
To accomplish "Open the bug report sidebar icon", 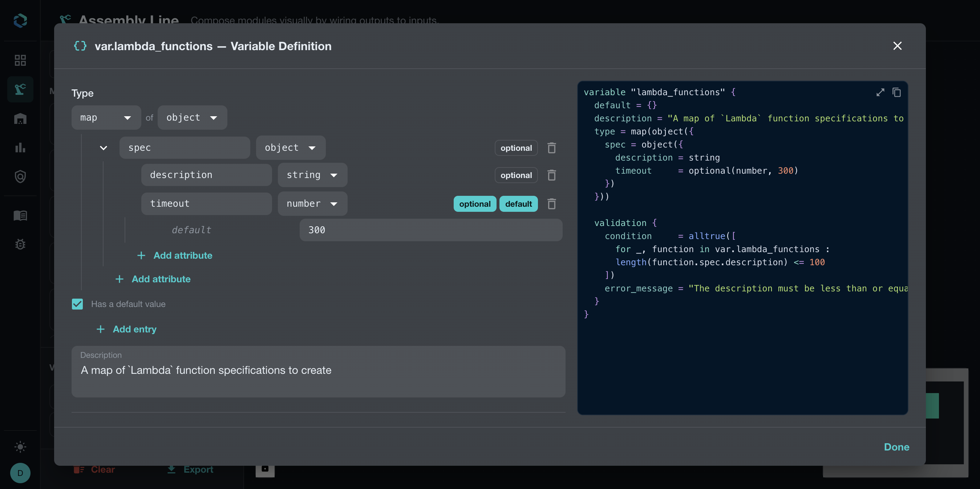I will 20,244.
